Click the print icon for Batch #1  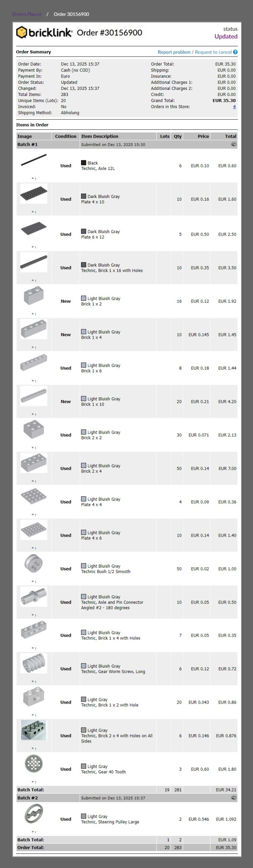point(234,144)
